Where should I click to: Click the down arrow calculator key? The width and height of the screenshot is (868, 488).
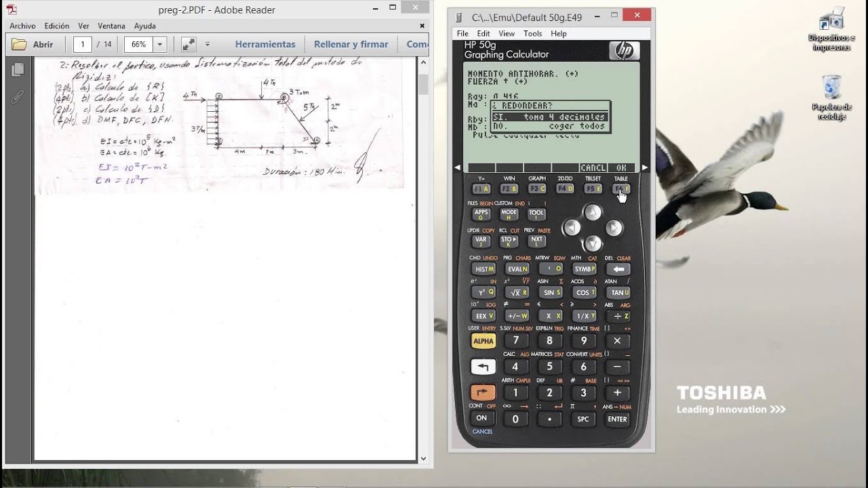coord(593,243)
